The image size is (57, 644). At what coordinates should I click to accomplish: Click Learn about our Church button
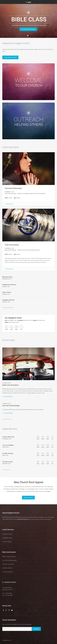pyautogui.click(x=10, y=57)
